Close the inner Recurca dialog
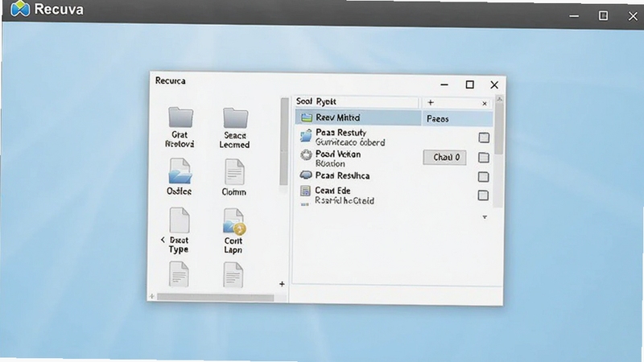Image resolution: width=644 pixels, height=362 pixels. point(494,85)
